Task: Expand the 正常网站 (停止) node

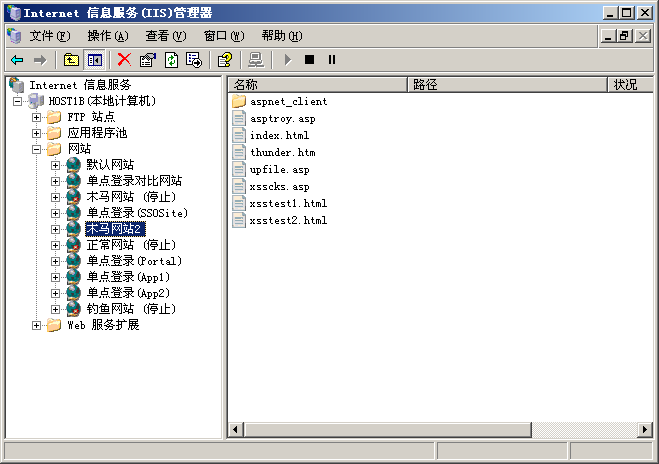Action: [x=55, y=245]
